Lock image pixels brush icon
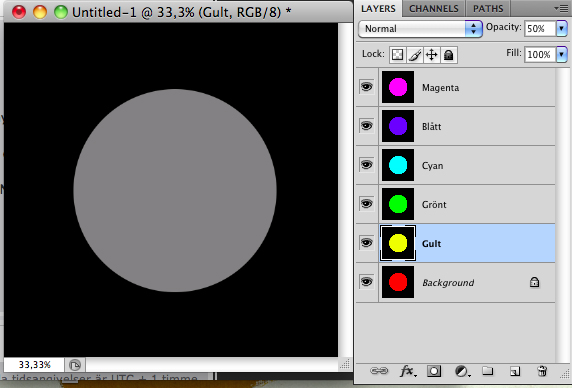Viewport: 572px width, 388px height. [x=415, y=55]
